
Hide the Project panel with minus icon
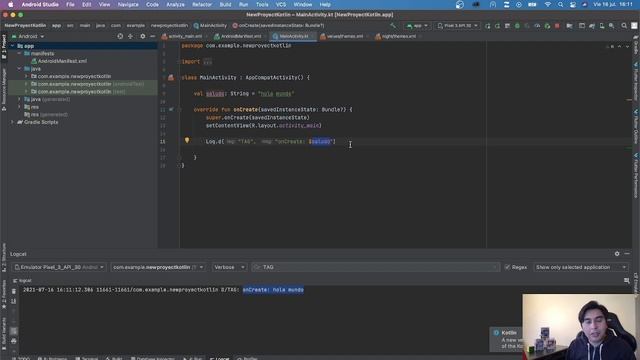coord(152,36)
